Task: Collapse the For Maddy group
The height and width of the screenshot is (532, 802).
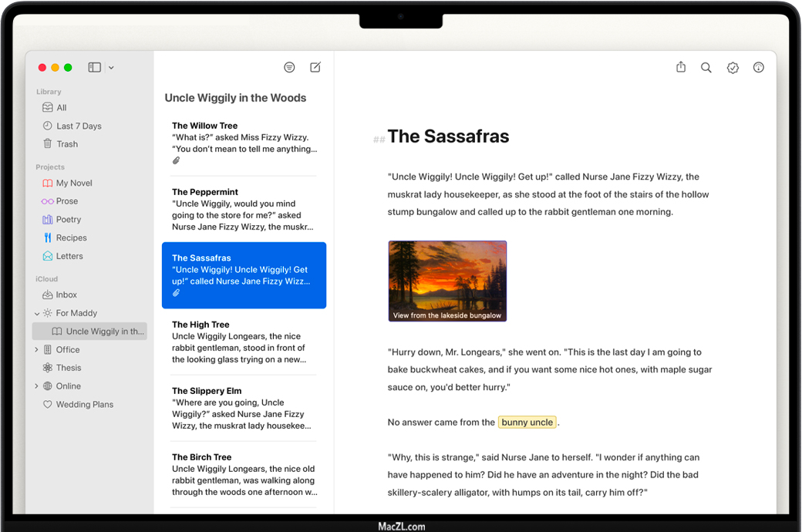Action: click(37, 314)
